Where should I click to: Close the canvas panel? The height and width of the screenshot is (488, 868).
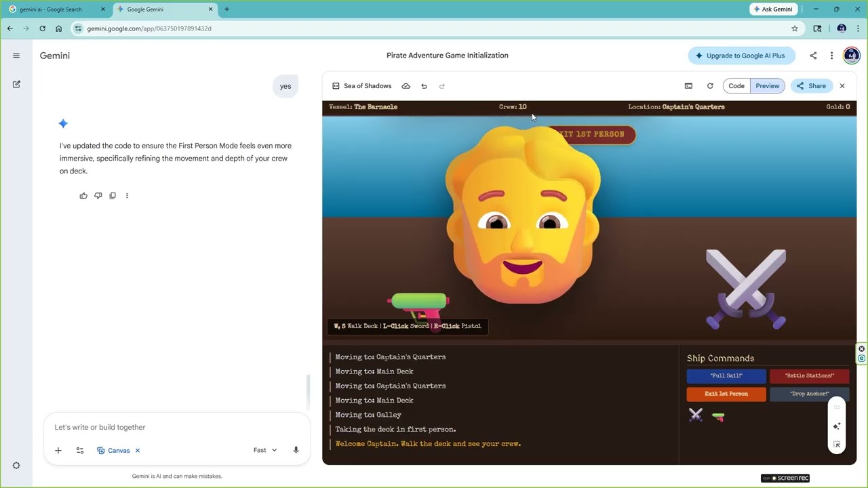[842, 86]
